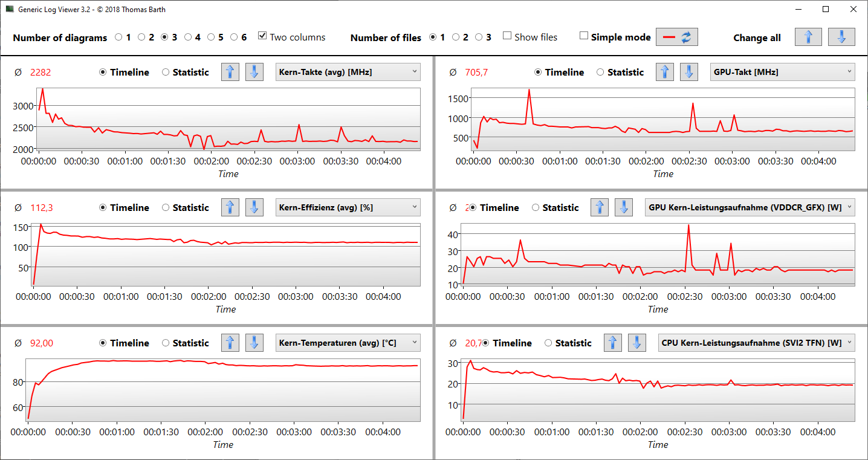The height and width of the screenshot is (460, 868).
Task: Expand the GPU-Takt [MHz] dropdown
Action: 783,72
